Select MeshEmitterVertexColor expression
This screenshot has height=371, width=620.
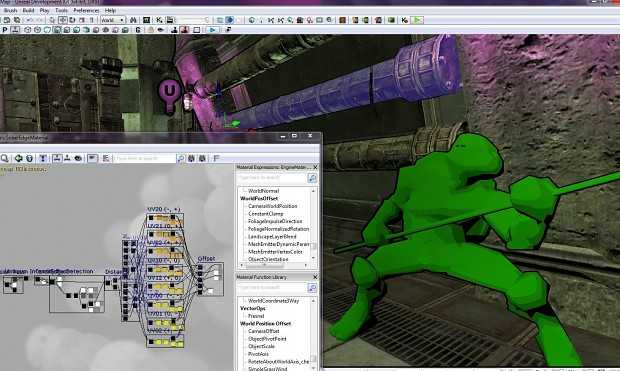coord(275,252)
